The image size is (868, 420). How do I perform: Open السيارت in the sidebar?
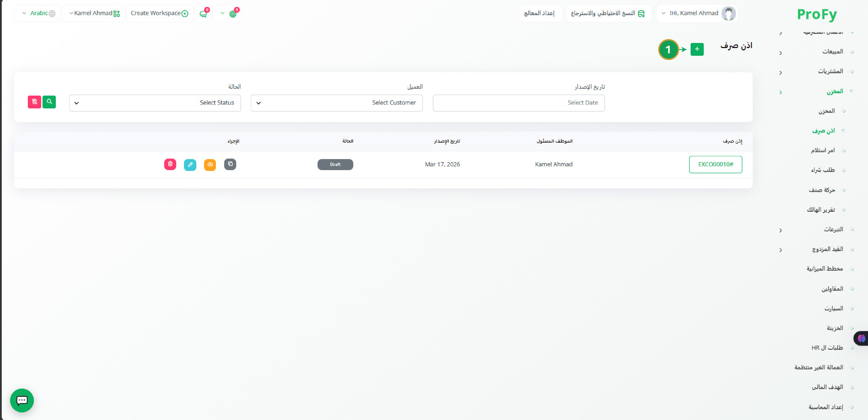click(834, 308)
